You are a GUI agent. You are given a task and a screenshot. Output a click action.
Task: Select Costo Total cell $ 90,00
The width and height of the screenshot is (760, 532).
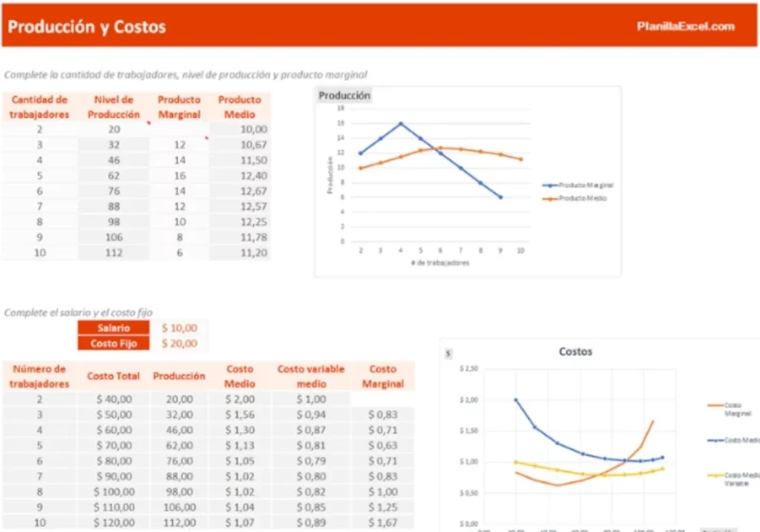point(114,476)
